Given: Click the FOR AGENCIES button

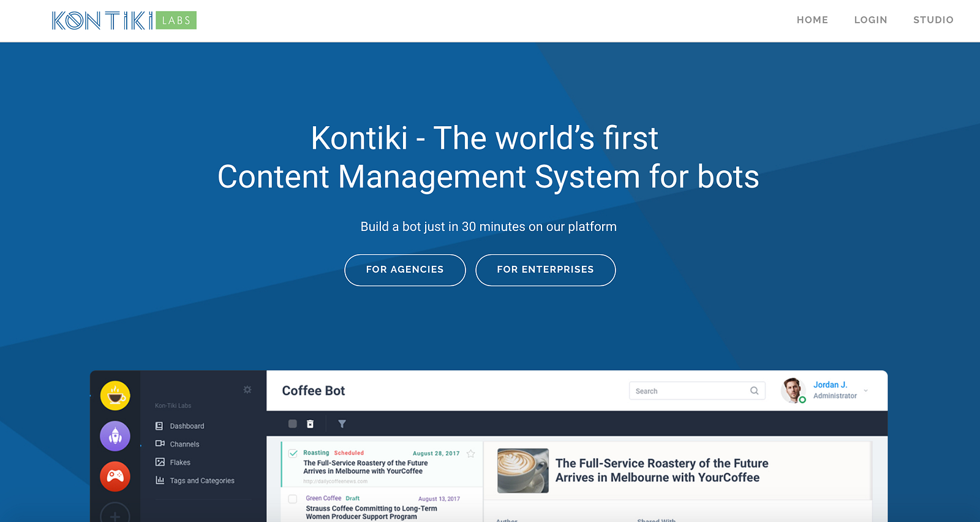Looking at the screenshot, I should point(405,270).
